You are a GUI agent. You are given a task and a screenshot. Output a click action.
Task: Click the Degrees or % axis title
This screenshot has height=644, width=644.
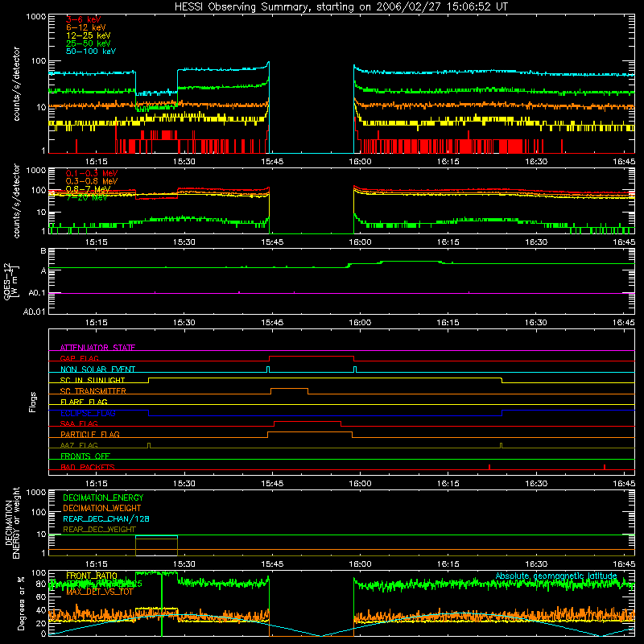[x=21, y=603]
